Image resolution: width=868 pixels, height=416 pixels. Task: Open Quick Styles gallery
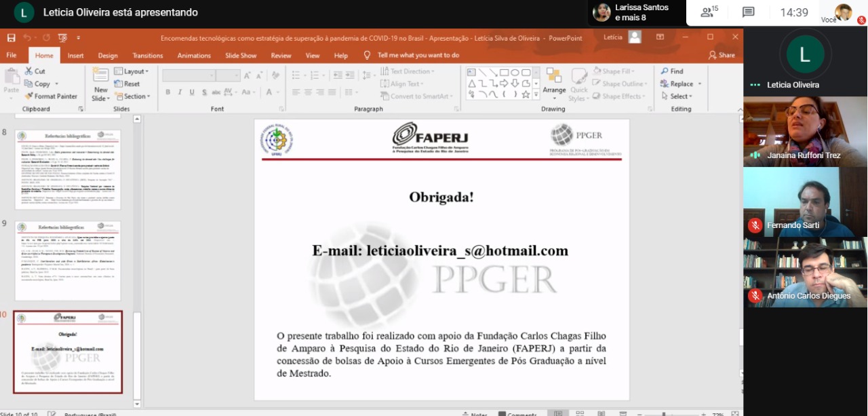point(578,84)
